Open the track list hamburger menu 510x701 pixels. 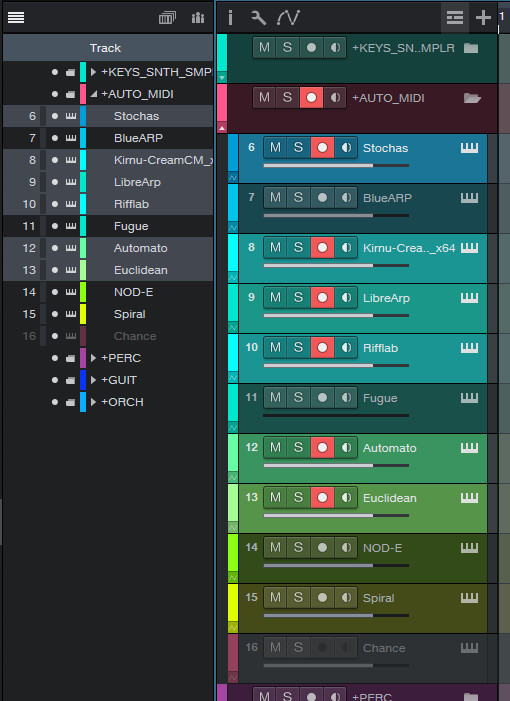tap(16, 17)
